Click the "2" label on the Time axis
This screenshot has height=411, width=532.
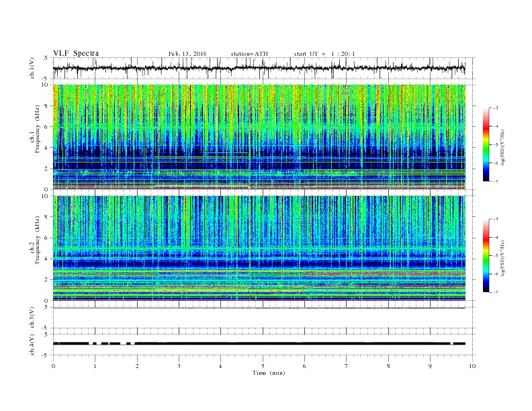tap(137, 366)
